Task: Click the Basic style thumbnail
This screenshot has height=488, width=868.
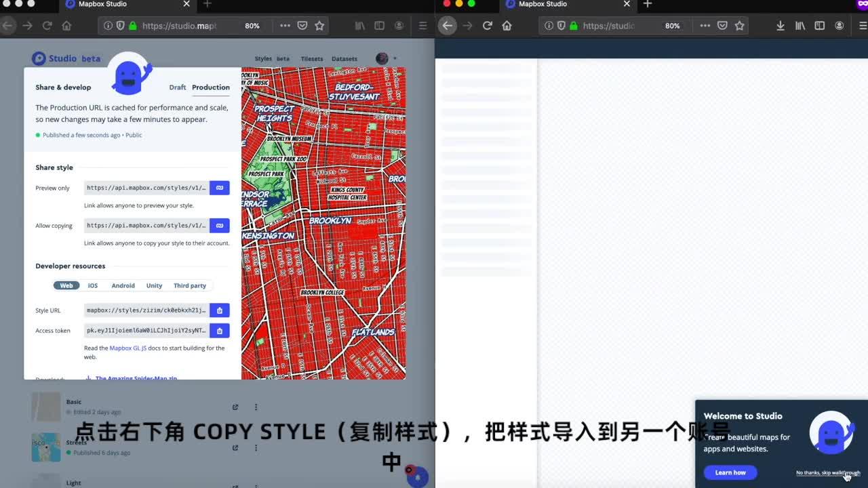Action: point(45,407)
